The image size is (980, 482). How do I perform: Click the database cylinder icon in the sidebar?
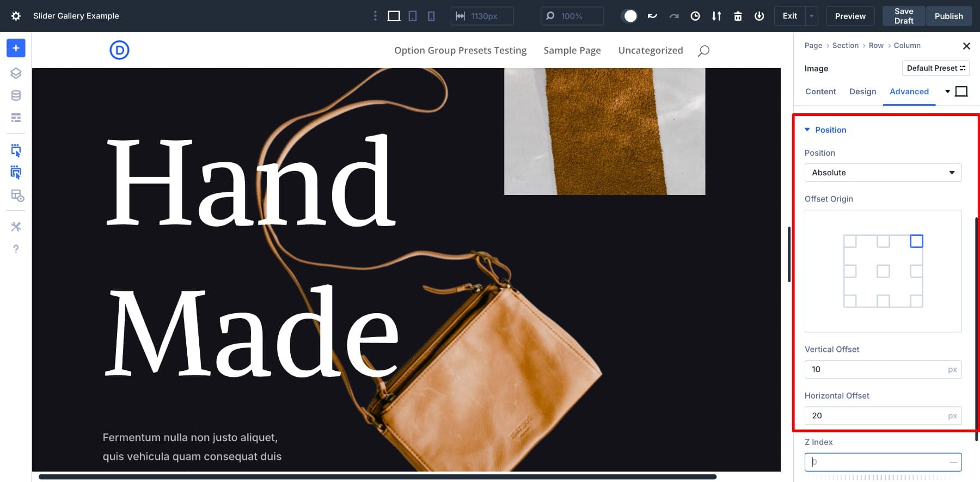[x=16, y=95]
